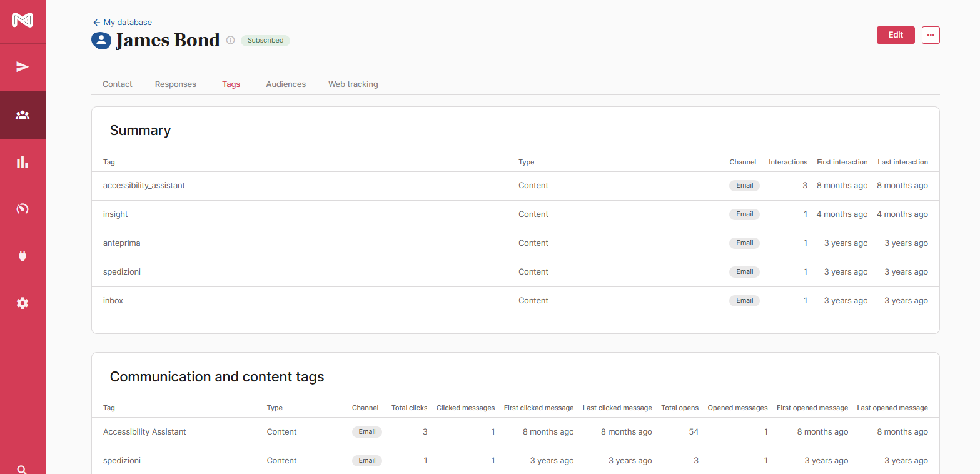The width and height of the screenshot is (980, 474).
Task: Open the Audiences tab
Action: pyautogui.click(x=286, y=84)
